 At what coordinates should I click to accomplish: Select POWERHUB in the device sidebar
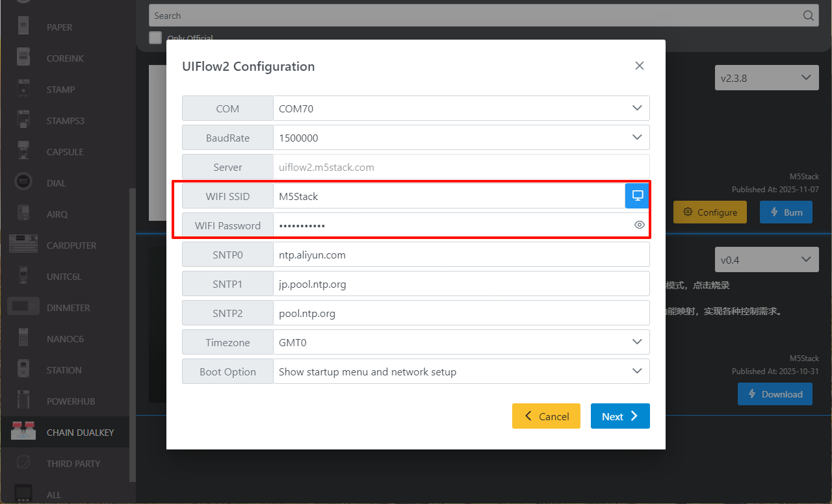tap(70, 401)
